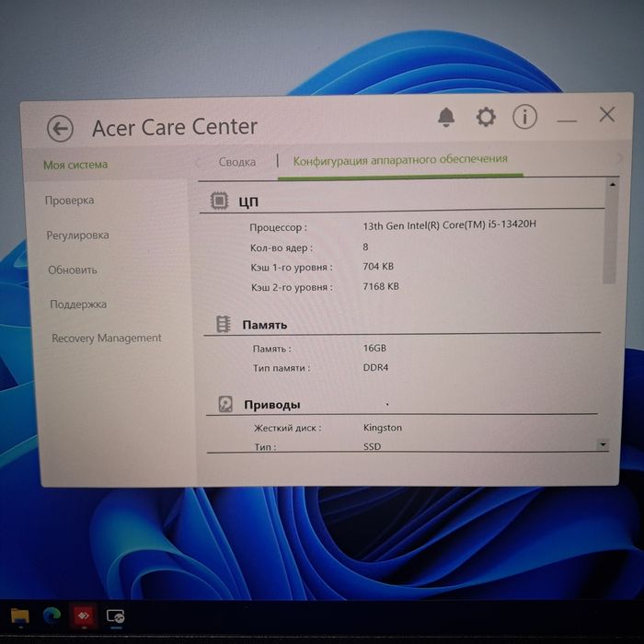
Task: Click the ЦП processor chip icon
Action: [219, 201]
